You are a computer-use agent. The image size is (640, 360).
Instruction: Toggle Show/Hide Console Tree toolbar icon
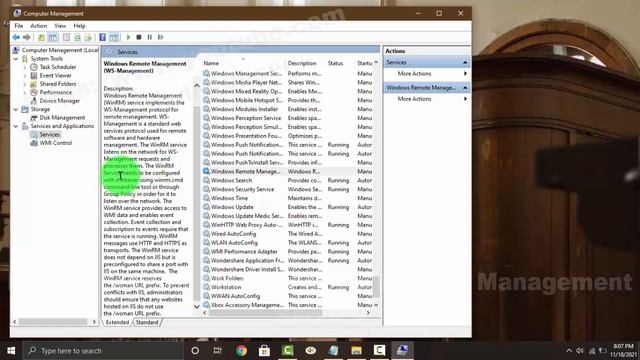click(53, 37)
